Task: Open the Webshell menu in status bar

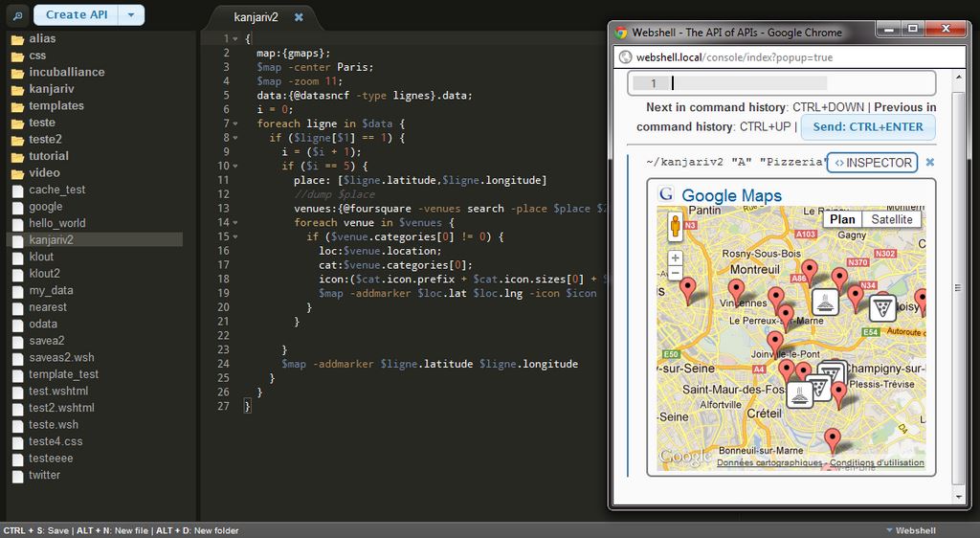Action: [x=911, y=530]
